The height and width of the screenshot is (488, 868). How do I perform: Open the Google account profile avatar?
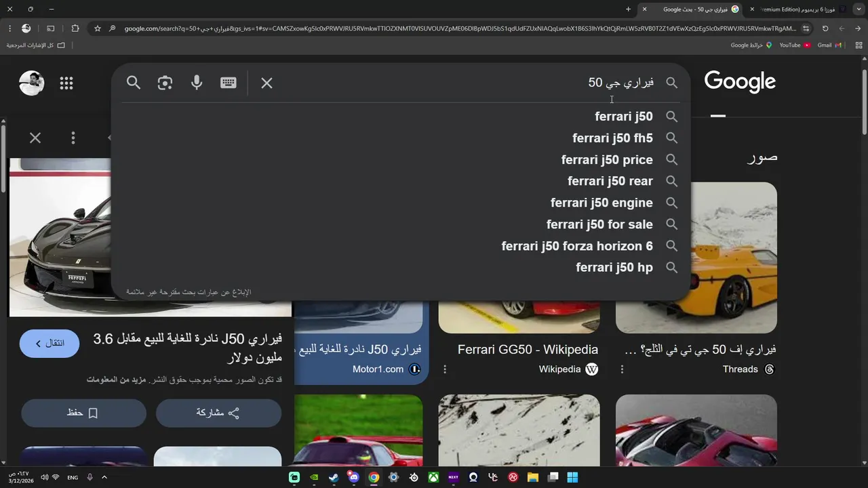point(31,83)
